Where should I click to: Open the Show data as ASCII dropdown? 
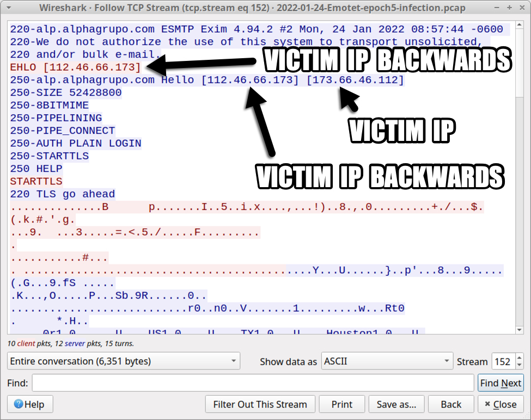click(x=387, y=361)
